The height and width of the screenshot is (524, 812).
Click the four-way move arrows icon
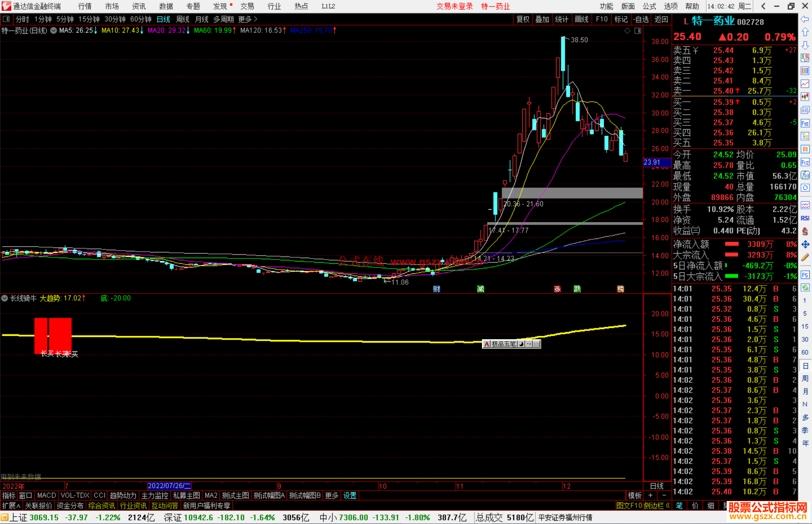point(805,245)
